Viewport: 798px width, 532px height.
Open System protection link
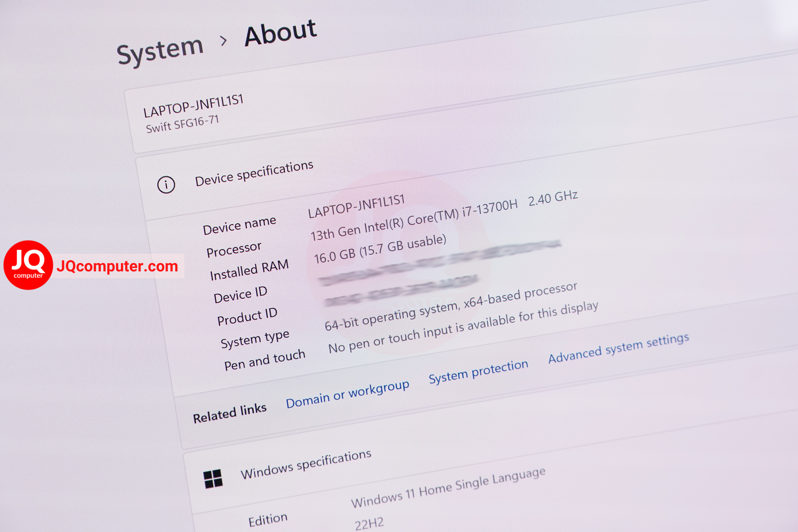[x=478, y=371]
